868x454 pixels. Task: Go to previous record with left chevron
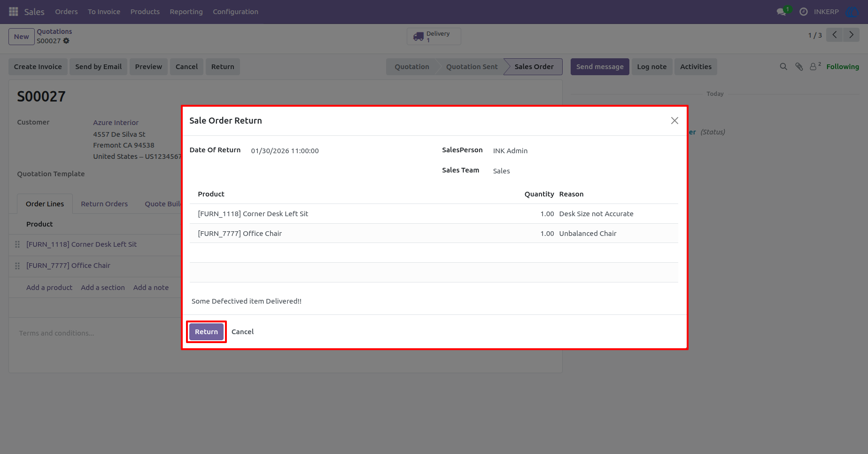coord(835,35)
